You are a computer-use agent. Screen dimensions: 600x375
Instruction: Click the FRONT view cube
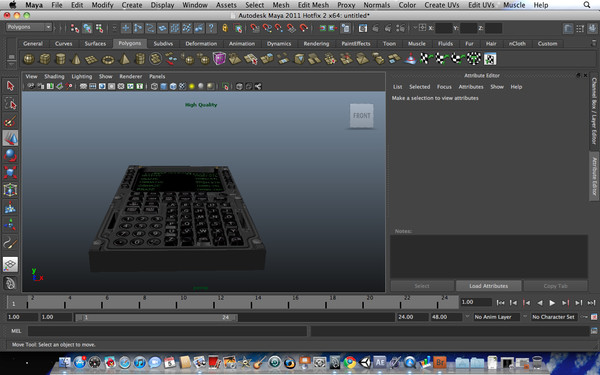(x=361, y=116)
